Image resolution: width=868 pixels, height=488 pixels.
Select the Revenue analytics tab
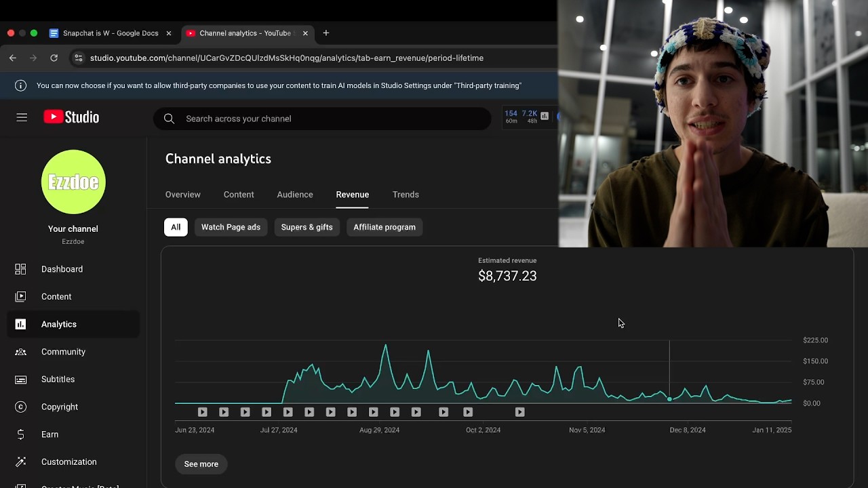click(x=353, y=195)
